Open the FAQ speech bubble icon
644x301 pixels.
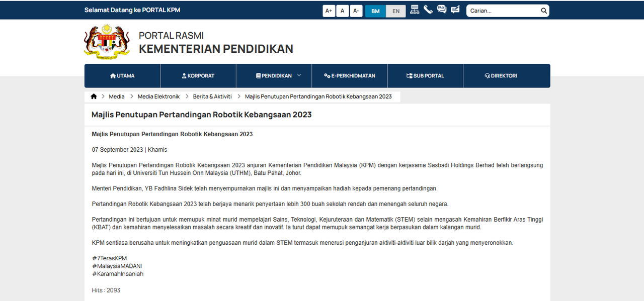442,10
